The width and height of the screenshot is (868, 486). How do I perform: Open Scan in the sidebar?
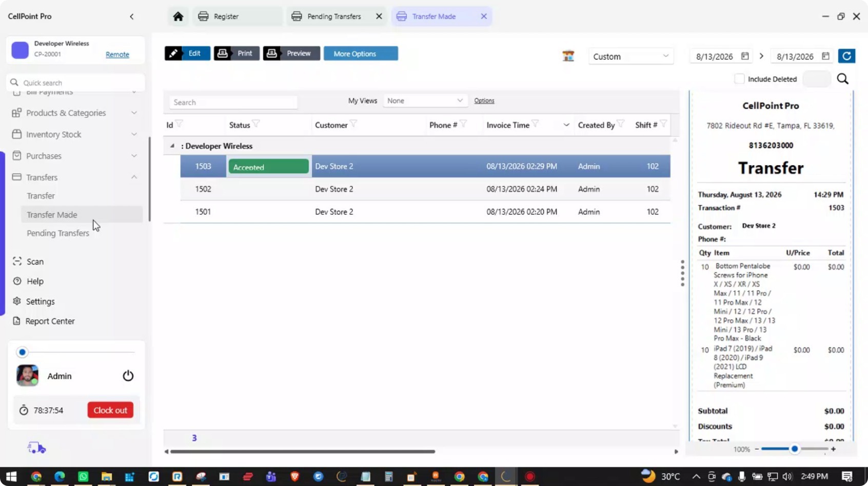pyautogui.click(x=35, y=261)
